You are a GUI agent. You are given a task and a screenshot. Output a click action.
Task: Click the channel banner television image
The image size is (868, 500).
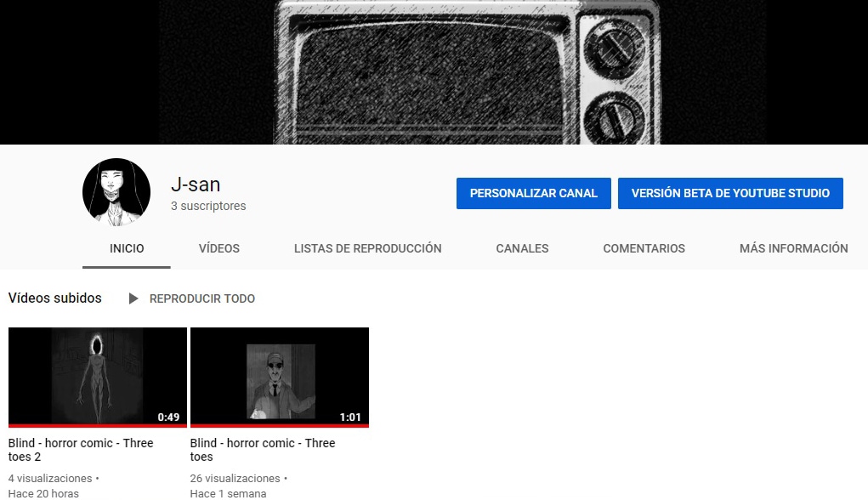(x=434, y=72)
